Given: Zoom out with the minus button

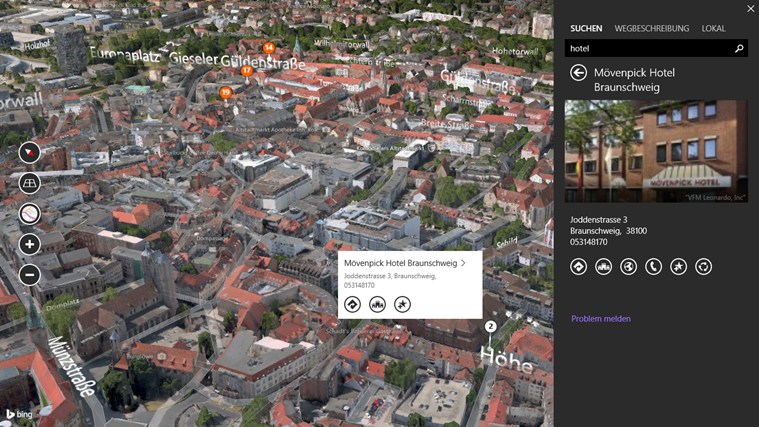Looking at the screenshot, I should (30, 275).
